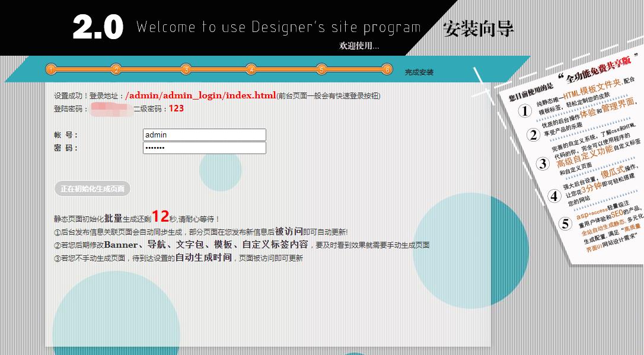Focus the 密码 password field
Screen dimensions: 644x355
click(x=205, y=148)
